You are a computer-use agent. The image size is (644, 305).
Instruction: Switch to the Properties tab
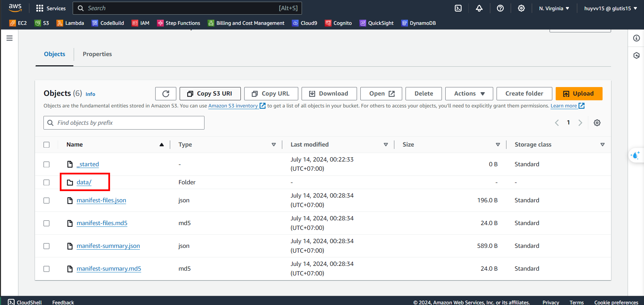pos(97,54)
